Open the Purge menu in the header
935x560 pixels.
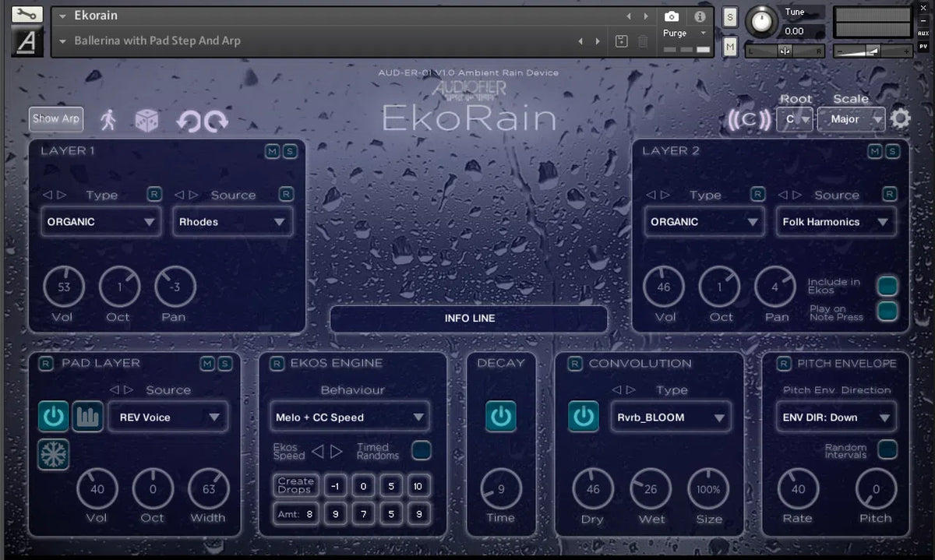(x=684, y=33)
